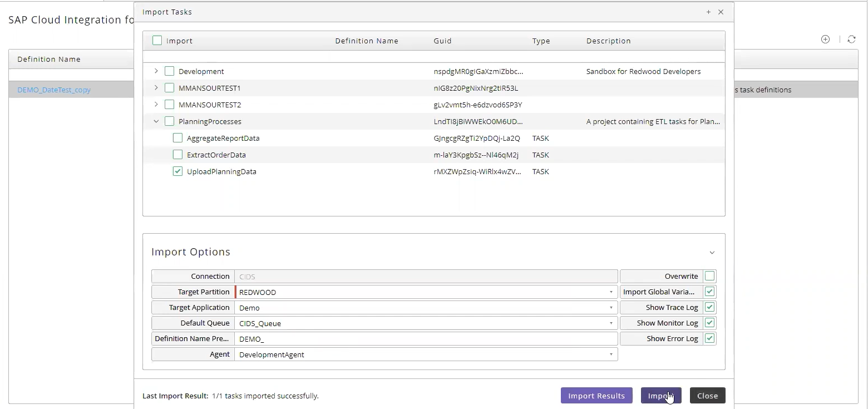The image size is (868, 409).
Task: Expand the MMANSOURTEST1 tree node
Action: click(156, 88)
